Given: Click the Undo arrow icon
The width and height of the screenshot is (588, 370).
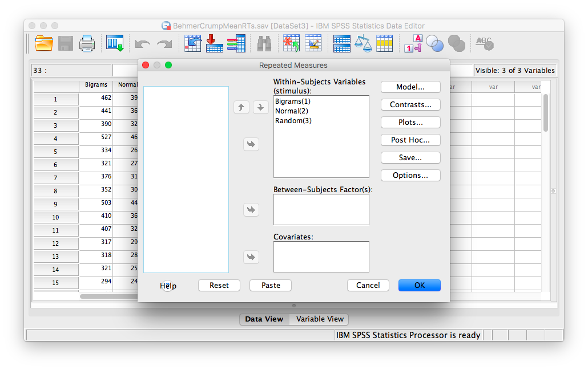Looking at the screenshot, I should [x=143, y=44].
